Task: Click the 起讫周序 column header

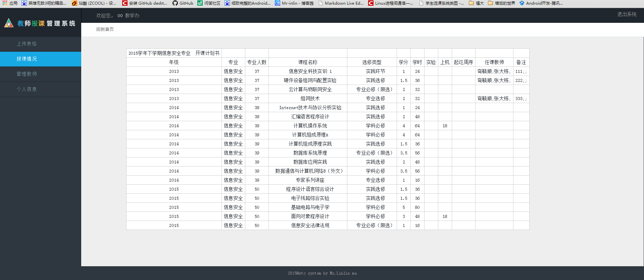Action: coord(463,62)
